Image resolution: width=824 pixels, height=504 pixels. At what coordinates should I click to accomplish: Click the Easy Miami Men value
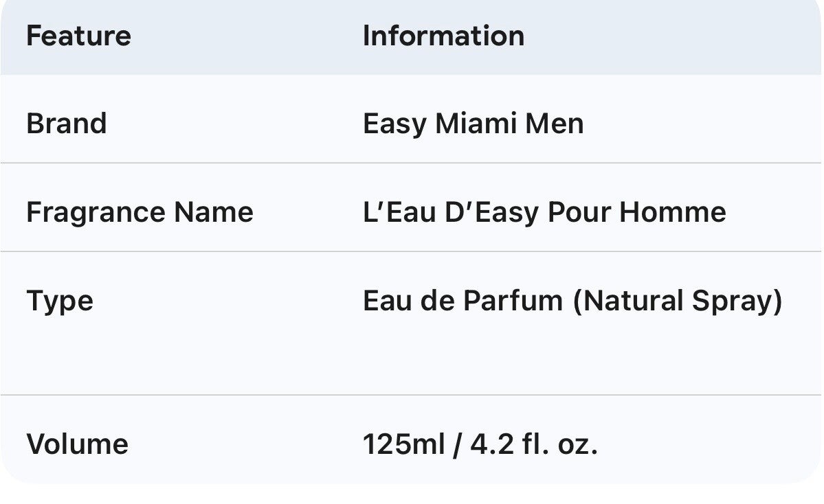pos(473,124)
